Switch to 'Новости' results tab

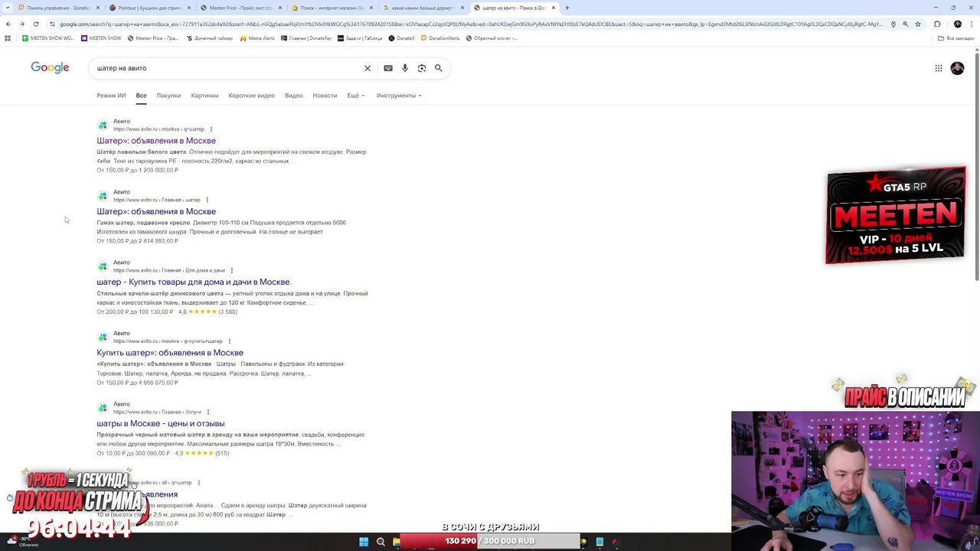pos(325,96)
